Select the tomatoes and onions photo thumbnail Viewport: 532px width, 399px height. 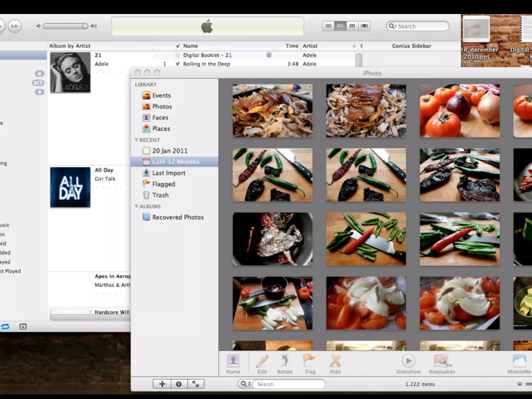click(460, 111)
